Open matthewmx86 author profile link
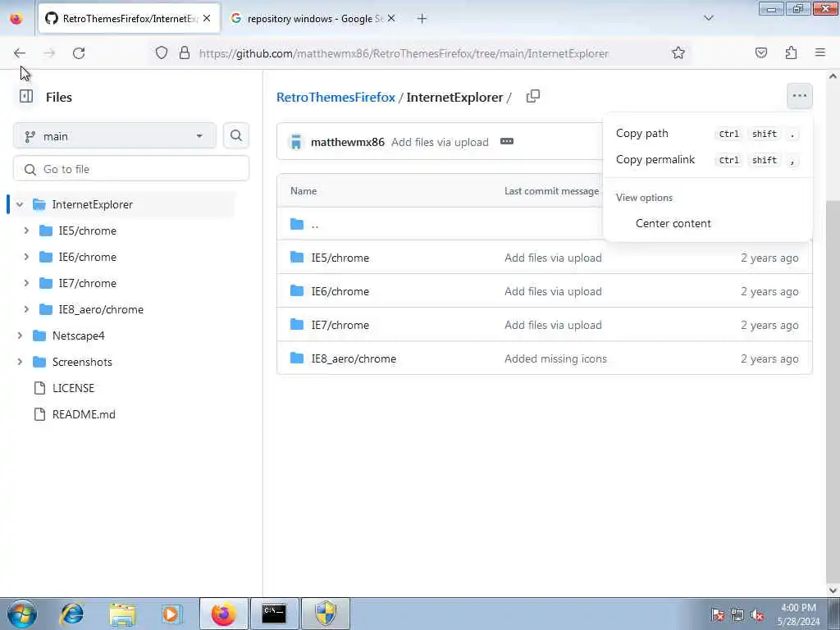The height and width of the screenshot is (630, 840). pos(348,142)
